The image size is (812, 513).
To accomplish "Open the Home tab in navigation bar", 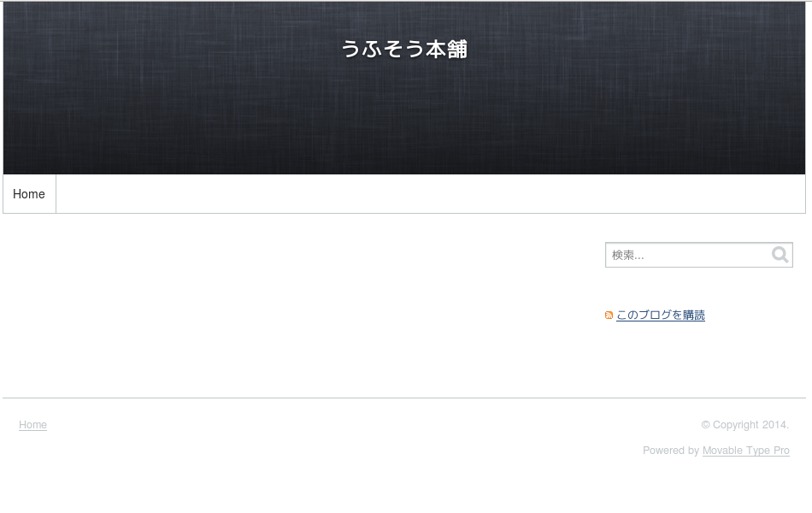I will tap(29, 194).
